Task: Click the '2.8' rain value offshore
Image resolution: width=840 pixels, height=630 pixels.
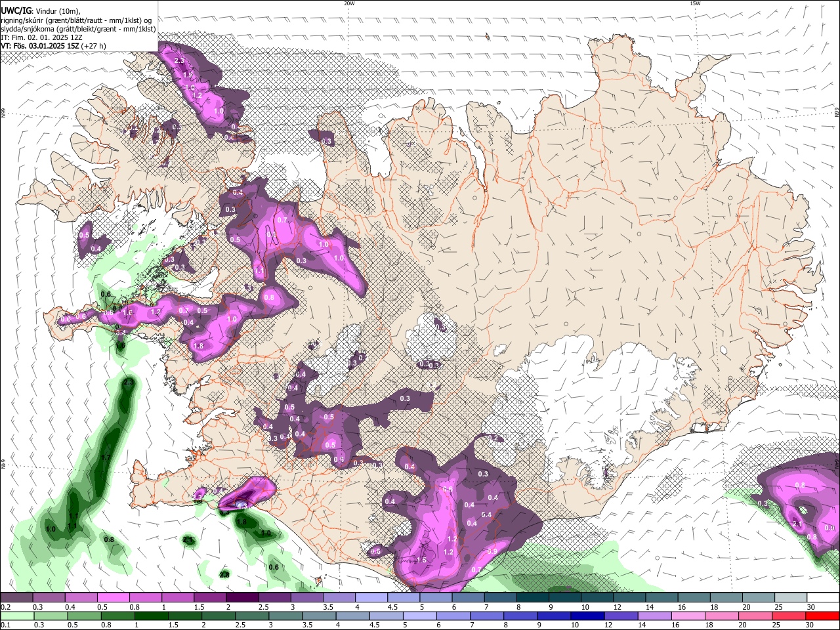Action: pyautogui.click(x=224, y=575)
